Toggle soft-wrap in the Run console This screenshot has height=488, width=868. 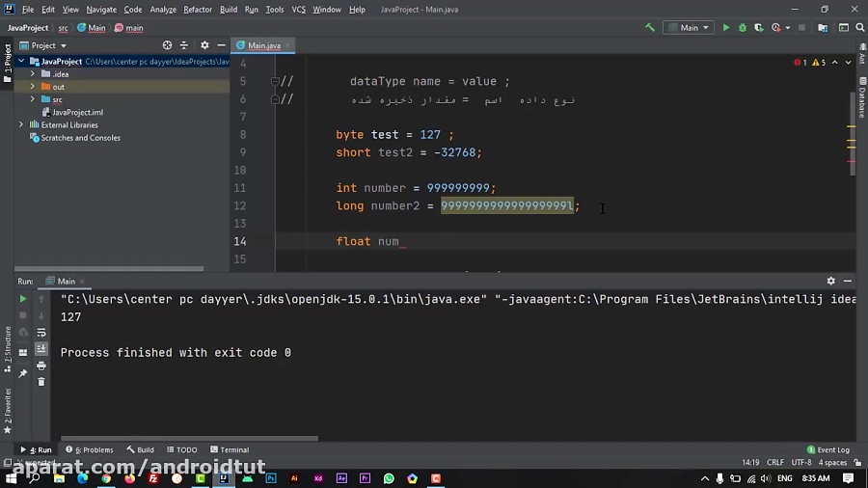[x=41, y=332]
